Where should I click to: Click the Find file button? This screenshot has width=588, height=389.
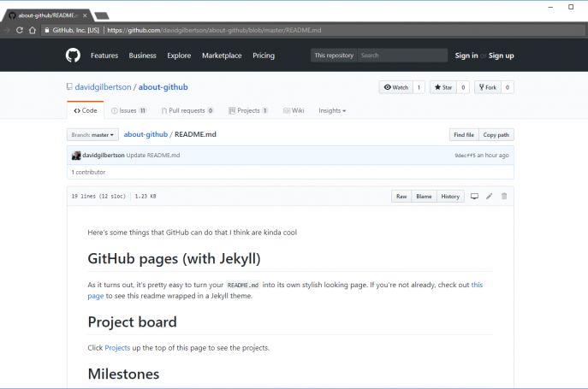point(464,135)
